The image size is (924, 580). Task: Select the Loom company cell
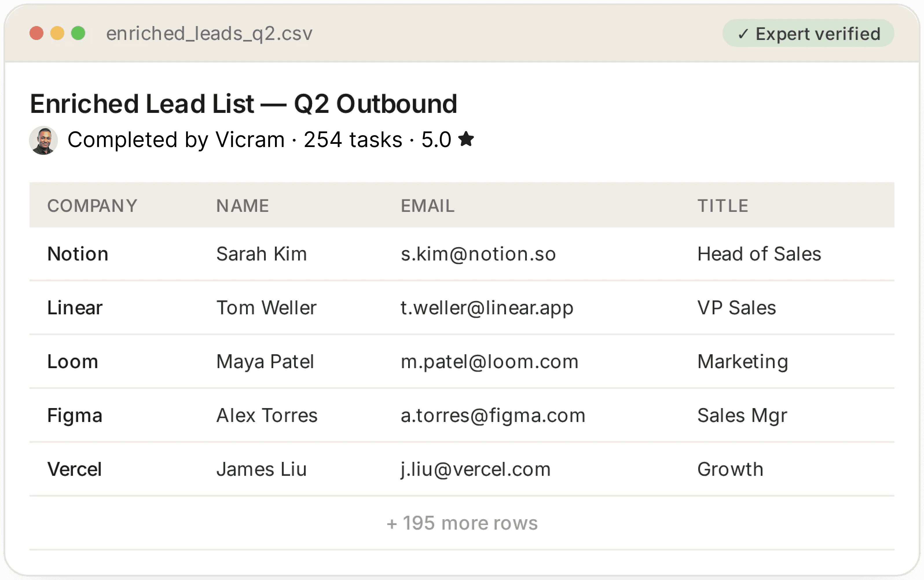pyautogui.click(x=73, y=362)
